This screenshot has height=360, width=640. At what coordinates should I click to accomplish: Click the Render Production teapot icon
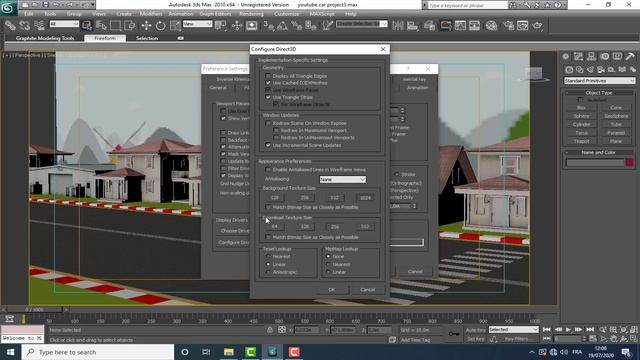(537, 26)
